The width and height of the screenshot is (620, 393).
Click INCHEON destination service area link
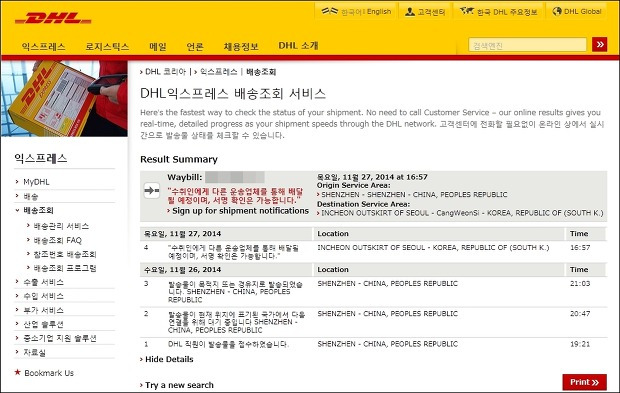pyautogui.click(x=462, y=213)
